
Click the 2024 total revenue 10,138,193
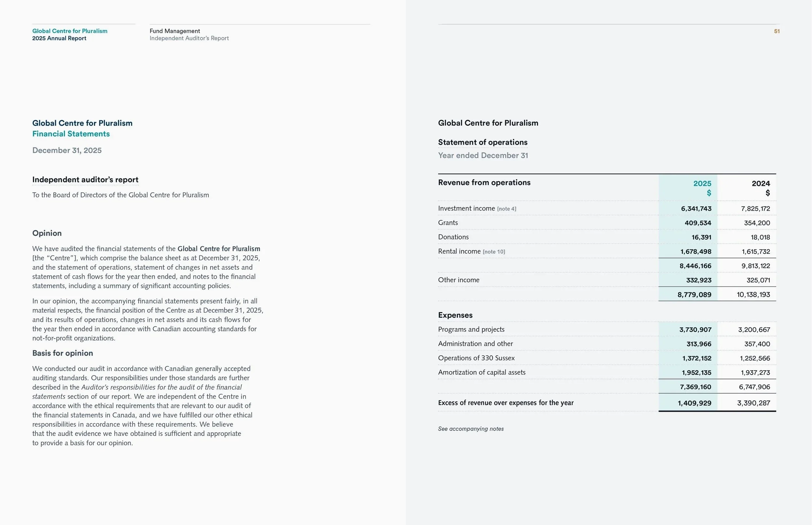(753, 295)
